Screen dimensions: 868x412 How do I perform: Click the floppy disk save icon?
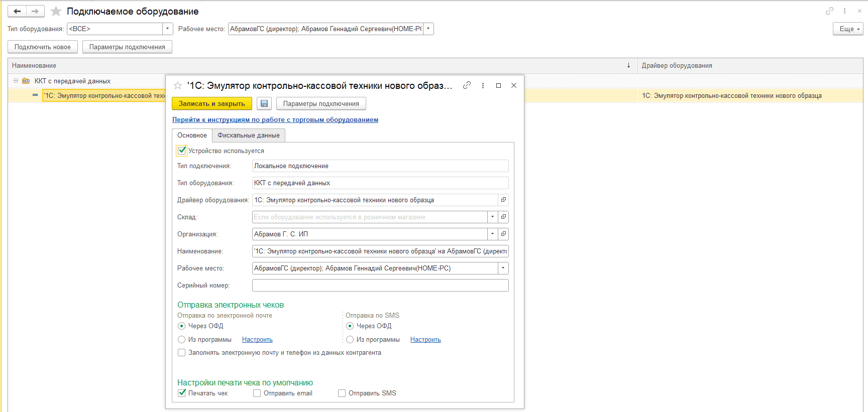pyautogui.click(x=264, y=103)
